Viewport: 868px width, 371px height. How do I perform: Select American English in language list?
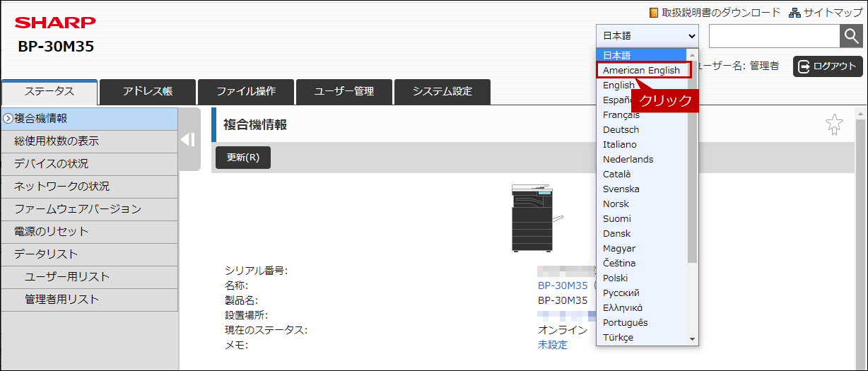pyautogui.click(x=641, y=70)
